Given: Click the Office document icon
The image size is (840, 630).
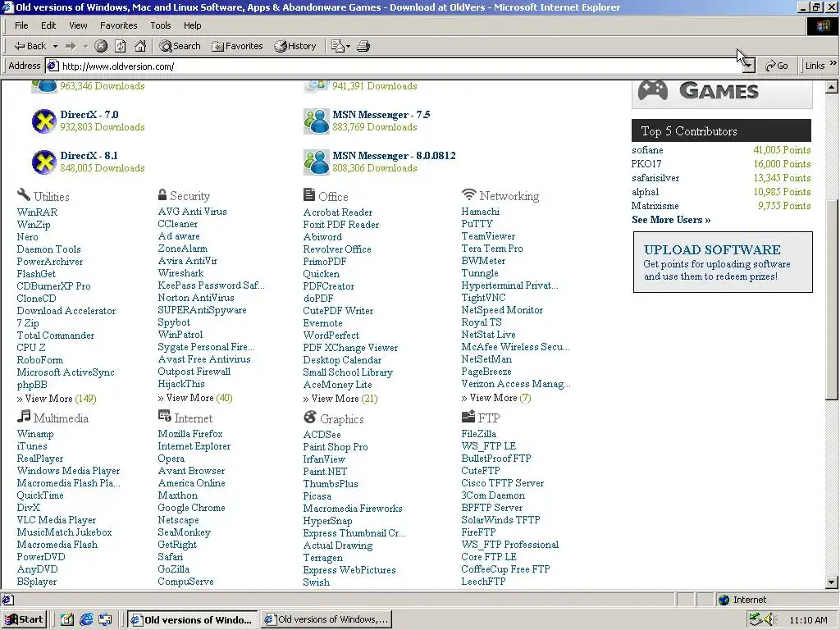Looking at the screenshot, I should 309,194.
